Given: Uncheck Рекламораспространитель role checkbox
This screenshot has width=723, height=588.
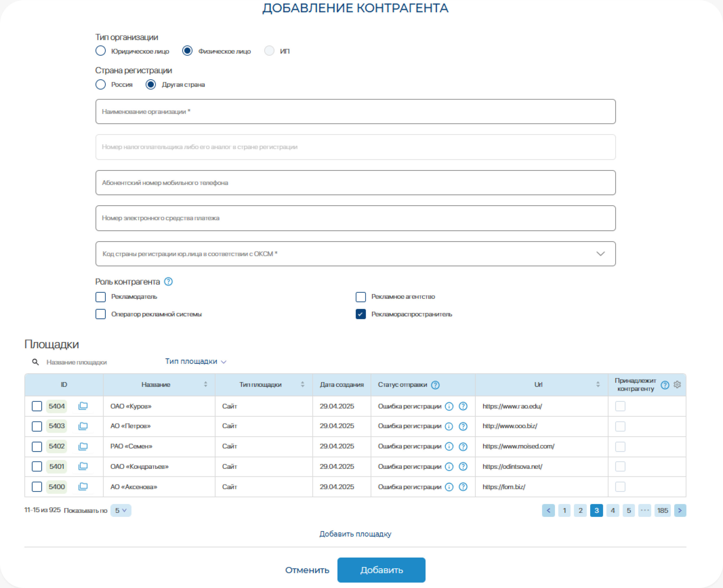Looking at the screenshot, I should (360, 314).
